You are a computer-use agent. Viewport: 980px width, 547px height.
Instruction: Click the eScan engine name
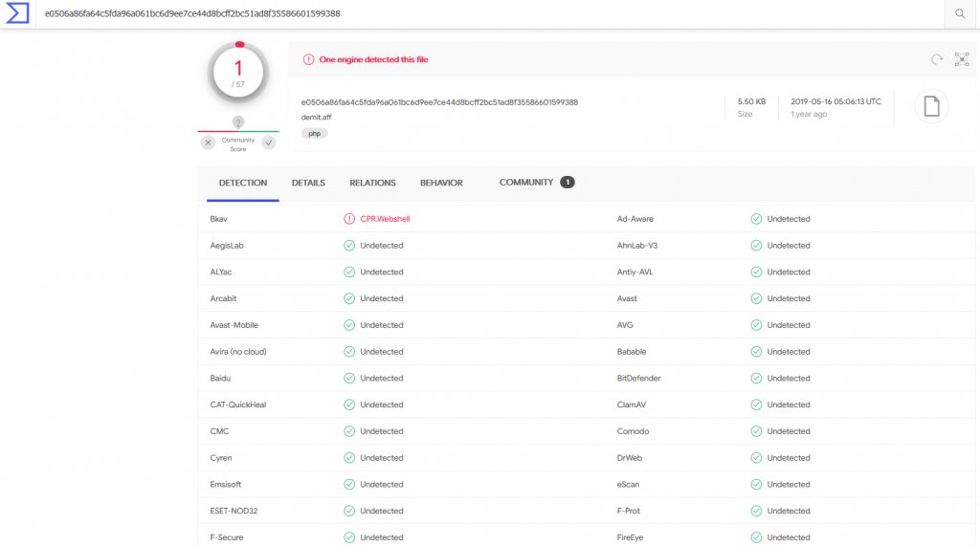[x=628, y=485]
